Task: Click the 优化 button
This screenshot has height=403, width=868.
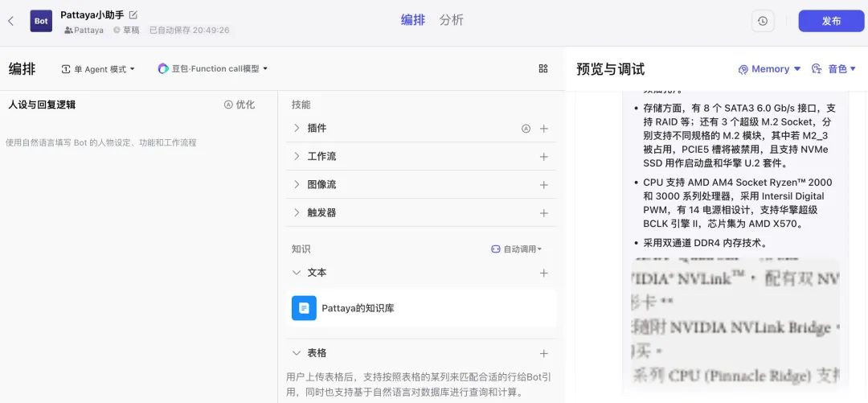Action: point(240,105)
